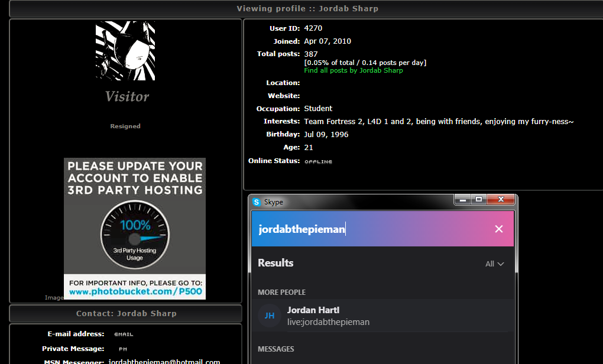
Task: Click the total posts value 387
Action: coord(311,54)
